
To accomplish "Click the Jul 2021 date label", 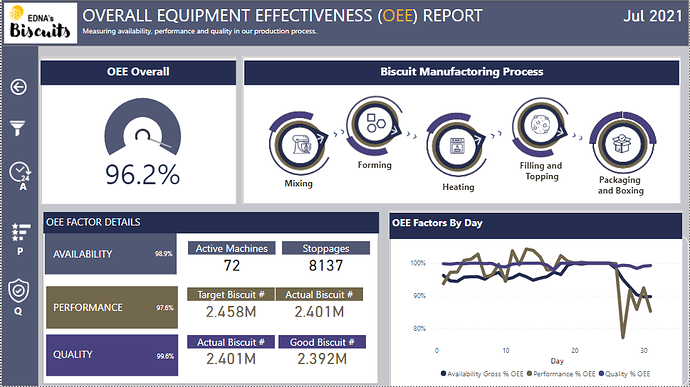I will point(653,16).
